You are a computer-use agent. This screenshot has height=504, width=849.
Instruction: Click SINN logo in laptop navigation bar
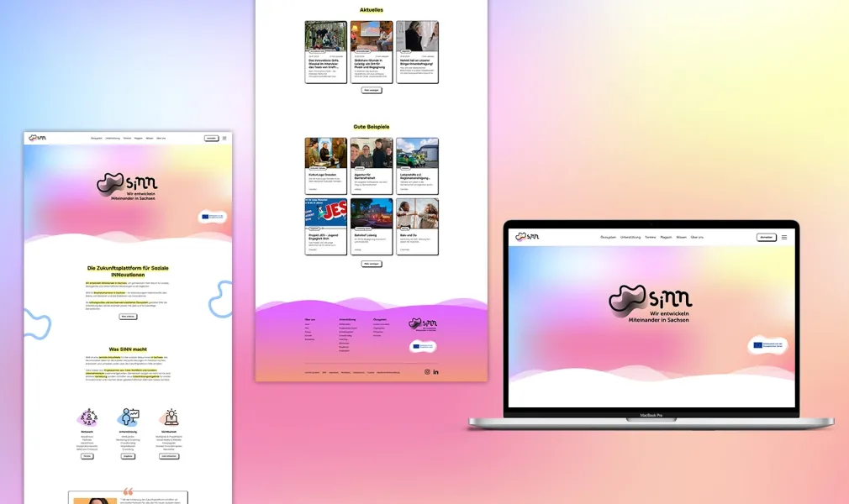(527, 237)
